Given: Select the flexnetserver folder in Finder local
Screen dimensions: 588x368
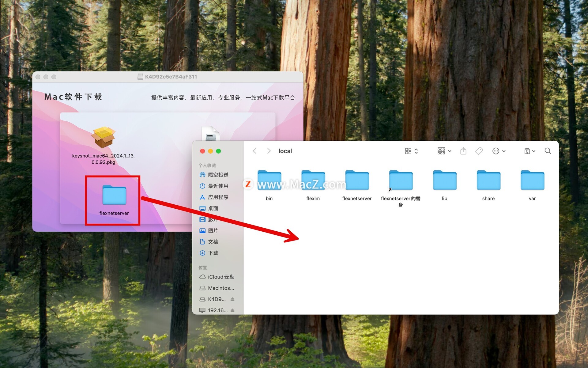Looking at the screenshot, I should click(357, 180).
